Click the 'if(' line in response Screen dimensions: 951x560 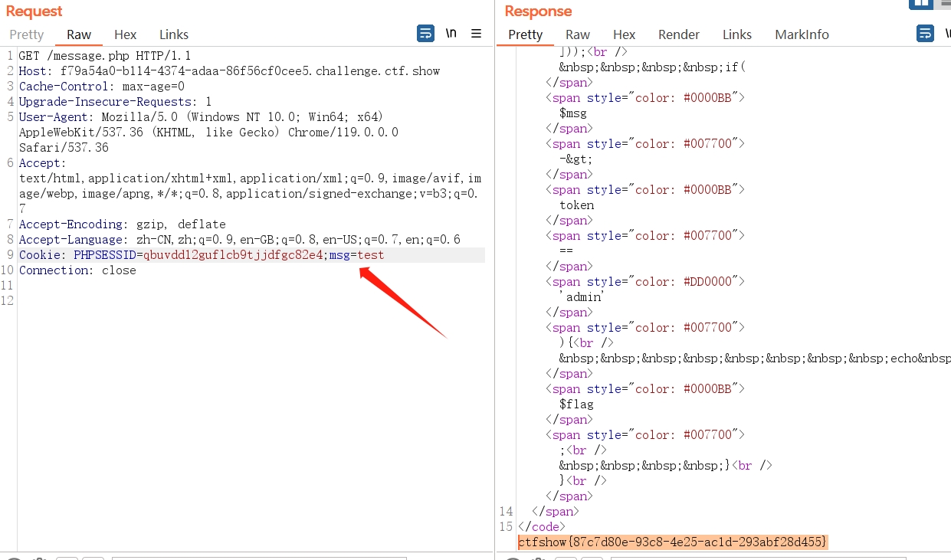[x=652, y=67]
